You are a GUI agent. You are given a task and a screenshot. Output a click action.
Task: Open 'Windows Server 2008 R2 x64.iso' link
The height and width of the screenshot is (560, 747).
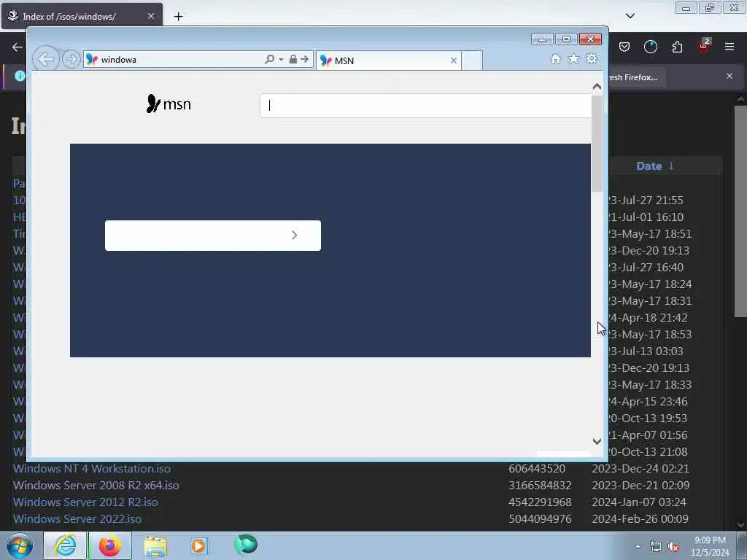pos(96,485)
